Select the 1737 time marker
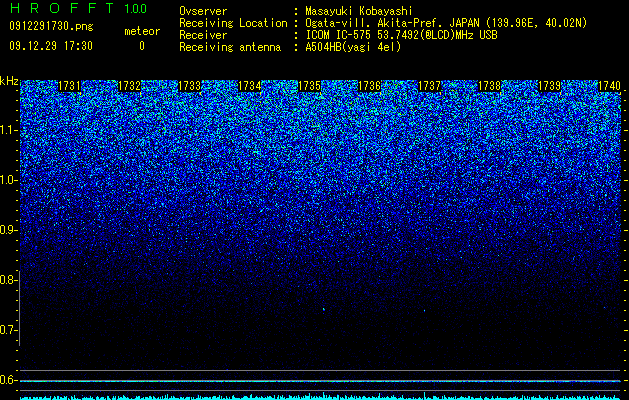 click(430, 86)
